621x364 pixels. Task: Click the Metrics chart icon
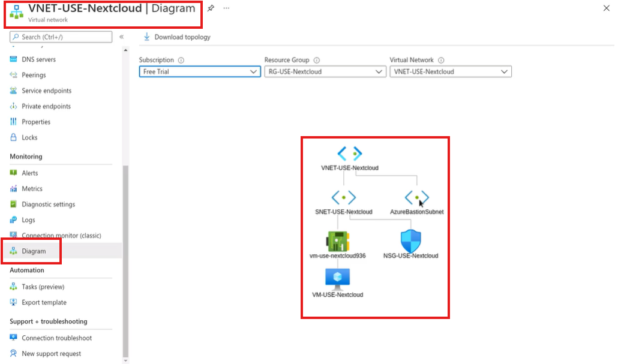click(x=13, y=189)
